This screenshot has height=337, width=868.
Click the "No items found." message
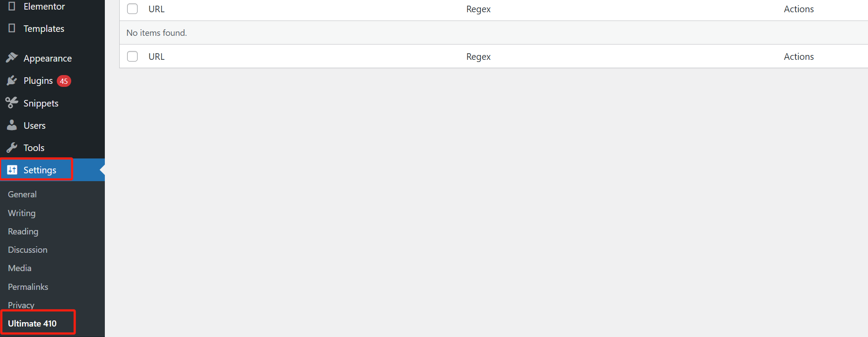pyautogui.click(x=156, y=33)
